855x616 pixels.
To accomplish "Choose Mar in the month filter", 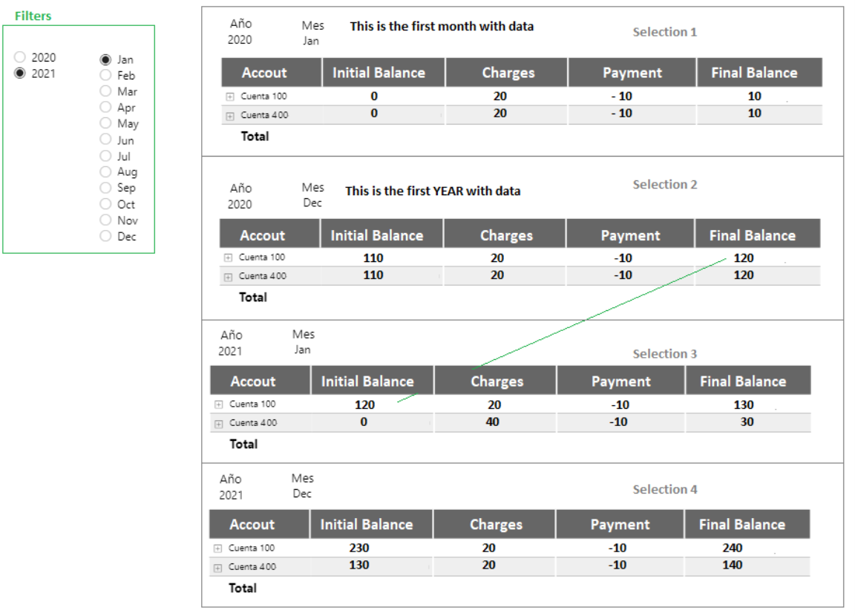I will [x=106, y=91].
